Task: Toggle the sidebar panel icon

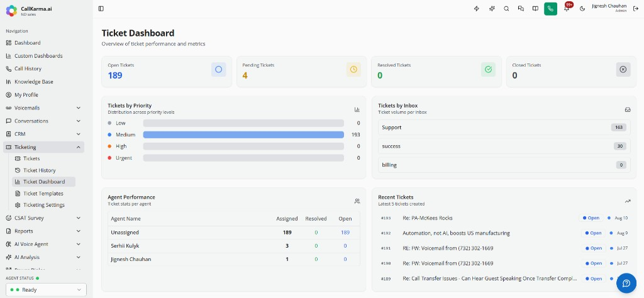Action: (101, 9)
